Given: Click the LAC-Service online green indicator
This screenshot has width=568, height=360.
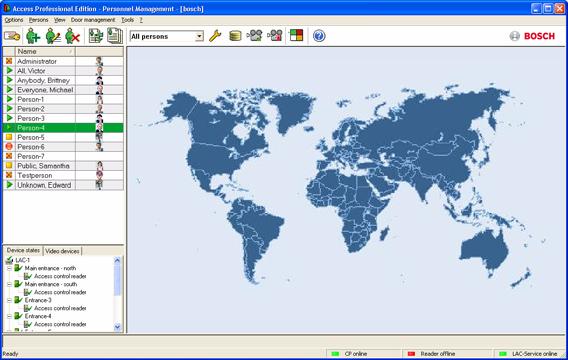Looking at the screenshot, I should pyautogui.click(x=502, y=353).
